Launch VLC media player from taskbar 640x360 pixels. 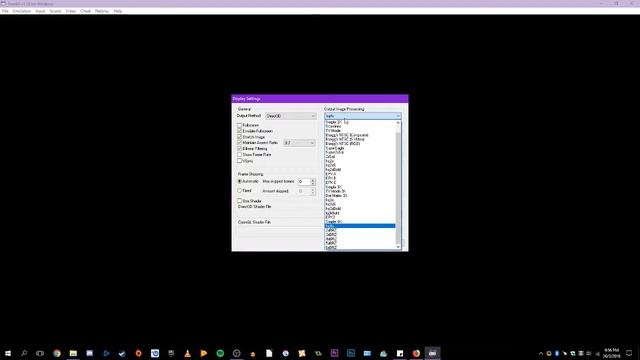pos(187,353)
